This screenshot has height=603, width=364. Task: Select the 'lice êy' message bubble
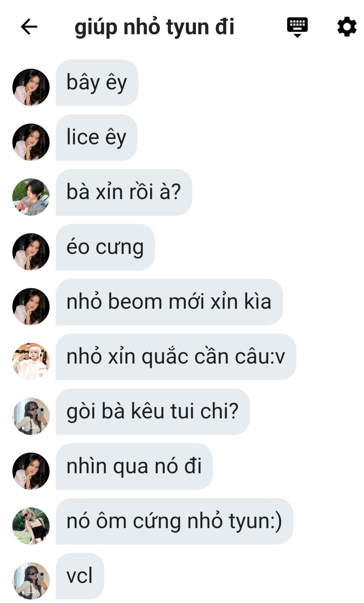96,138
